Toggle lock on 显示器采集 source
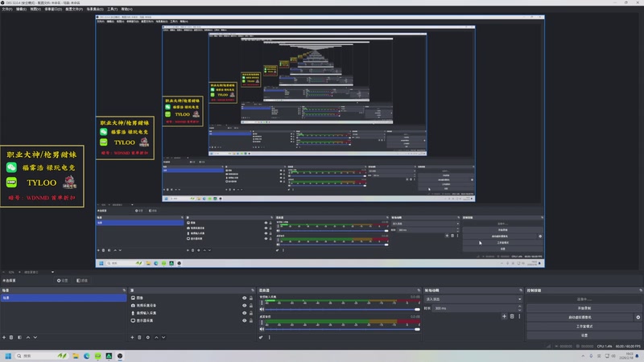This screenshot has width=644, height=362. pos(251,320)
